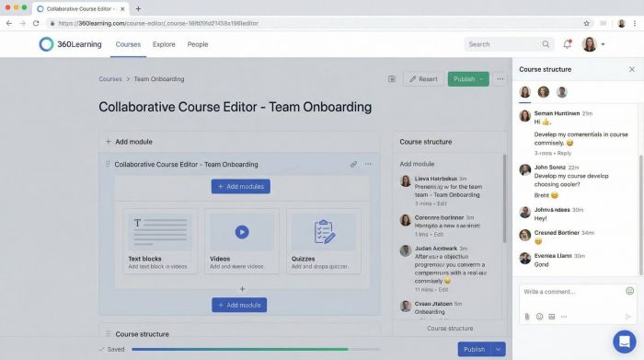Click the bottom blue Publish button
The width and height of the screenshot is (644, 360).
click(x=475, y=349)
